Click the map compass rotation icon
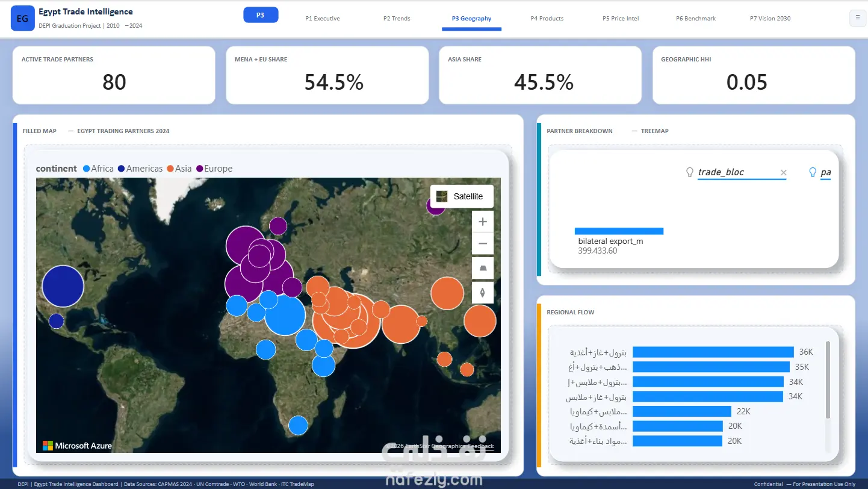Viewport: 868px width, 489px height. [482, 293]
